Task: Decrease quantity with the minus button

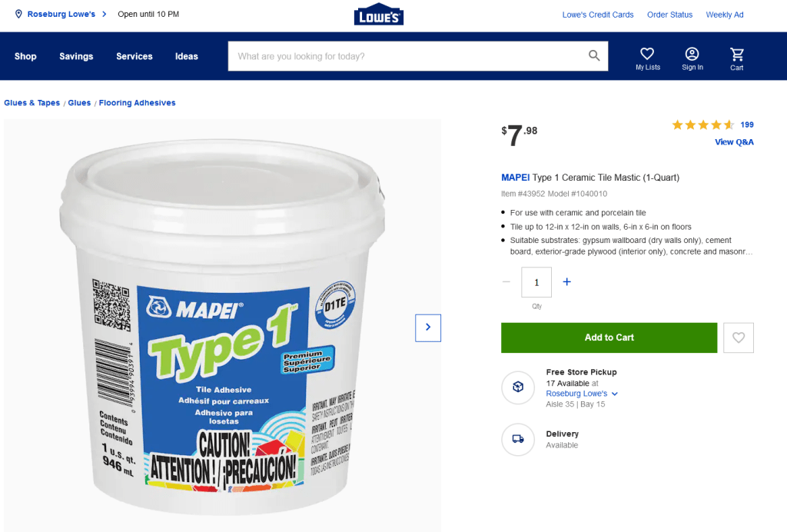Action: point(506,282)
